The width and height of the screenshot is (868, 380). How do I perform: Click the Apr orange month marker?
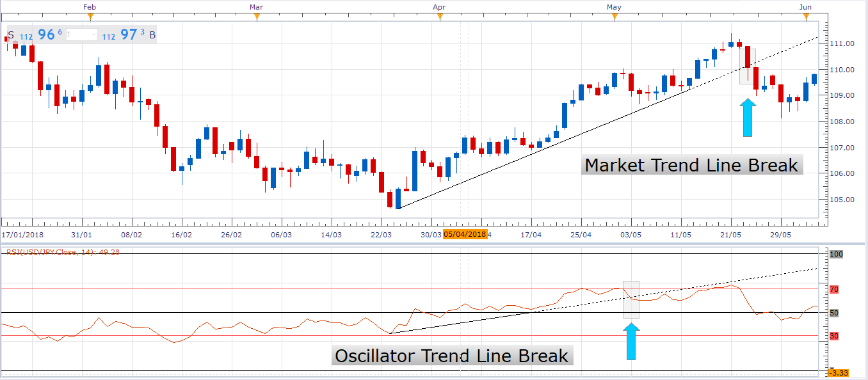[x=439, y=16]
